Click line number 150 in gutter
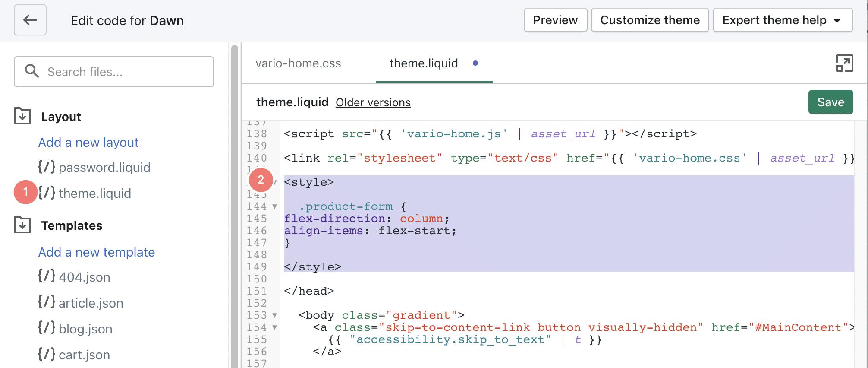 [257, 279]
